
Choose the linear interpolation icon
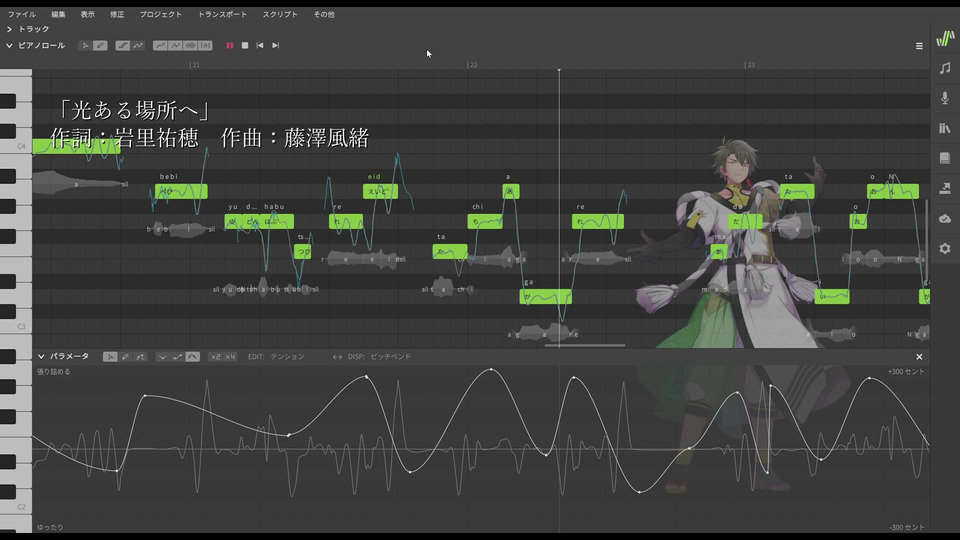pyautogui.click(x=178, y=356)
